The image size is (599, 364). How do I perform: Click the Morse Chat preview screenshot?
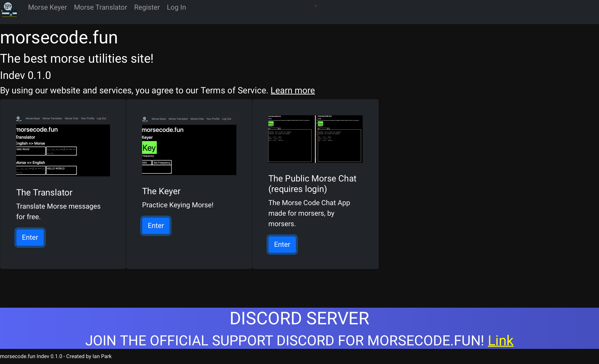pyautogui.click(x=315, y=139)
